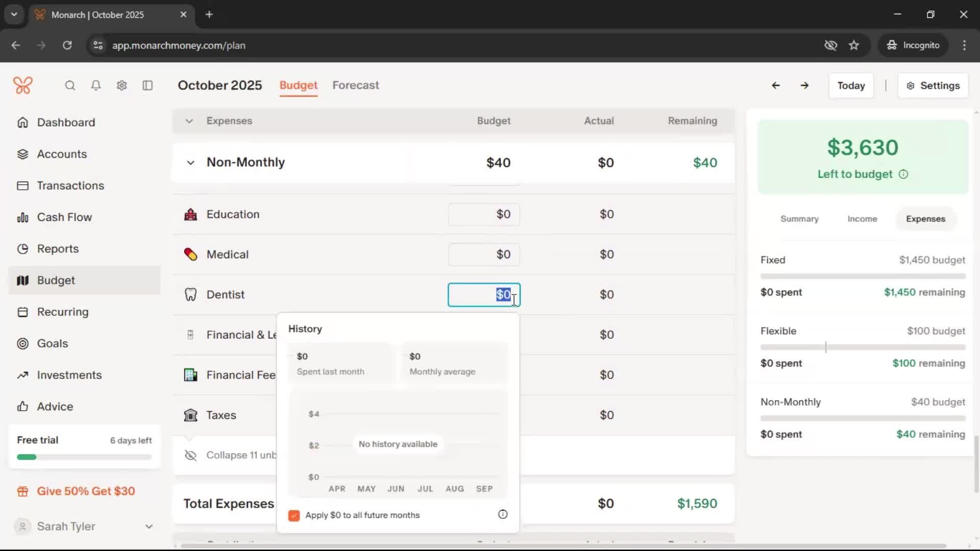
Task: Click the gear settings icon in sidebar header
Action: pyautogui.click(x=121, y=86)
